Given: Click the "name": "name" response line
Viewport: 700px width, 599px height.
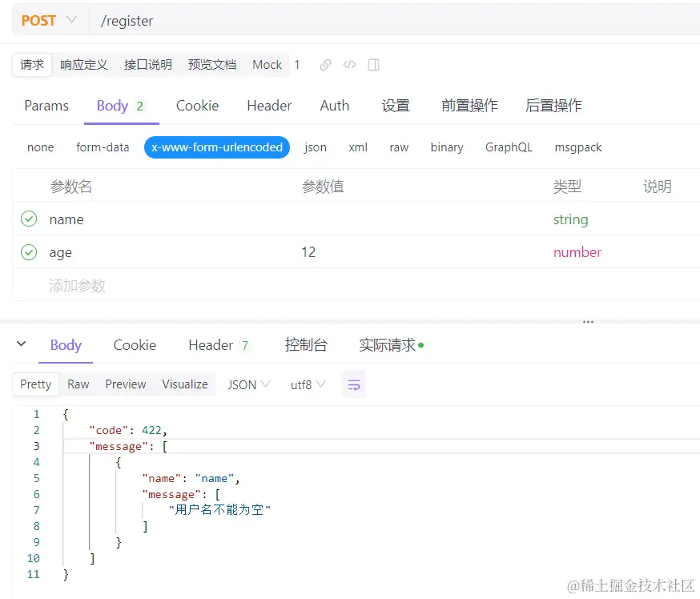Looking at the screenshot, I should pos(191,479).
